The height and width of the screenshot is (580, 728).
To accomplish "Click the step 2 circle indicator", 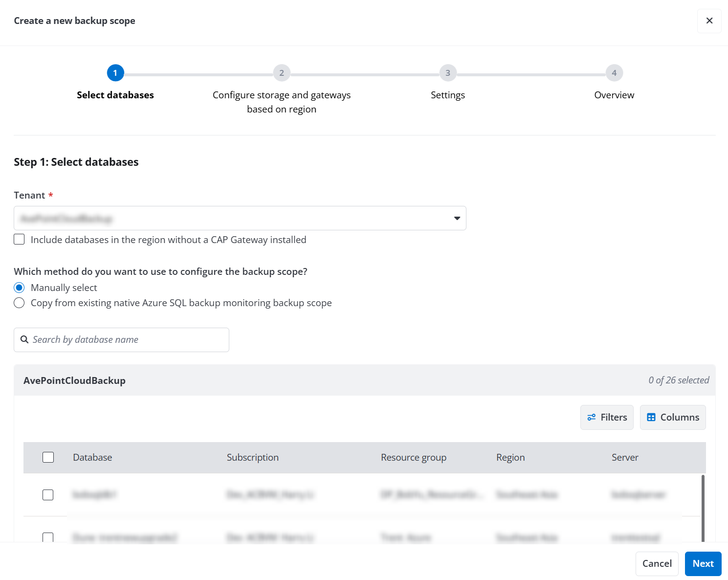I will tap(282, 72).
